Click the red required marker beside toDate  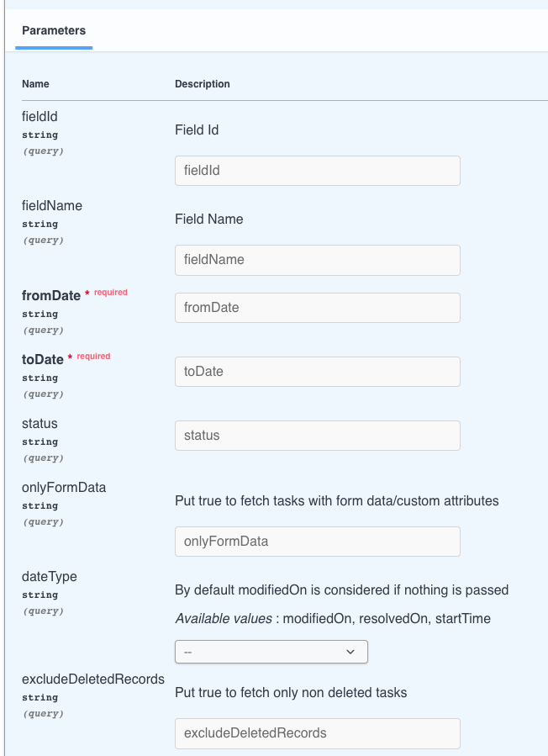pos(93,357)
